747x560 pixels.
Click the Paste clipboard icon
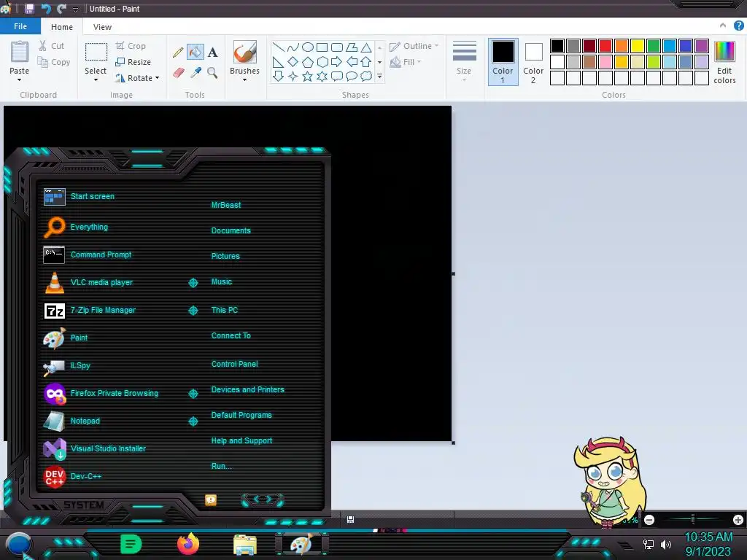point(20,52)
